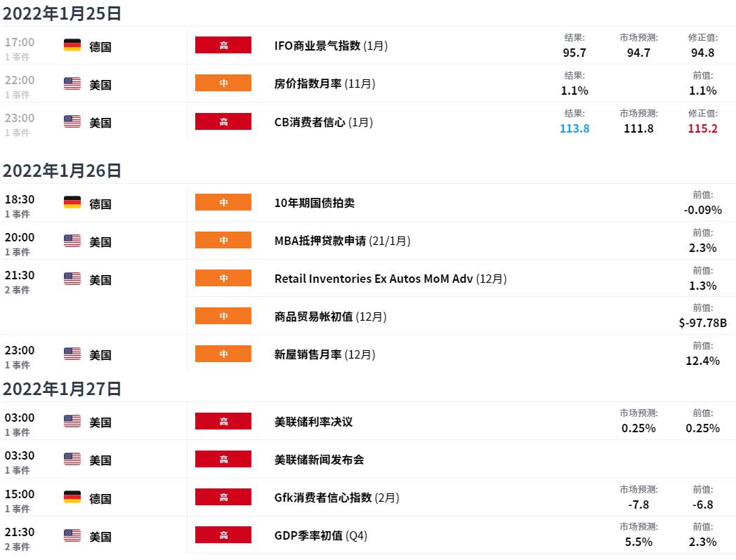
Task: Click US flag on 美联储利率决议 row
Action: coord(72,421)
